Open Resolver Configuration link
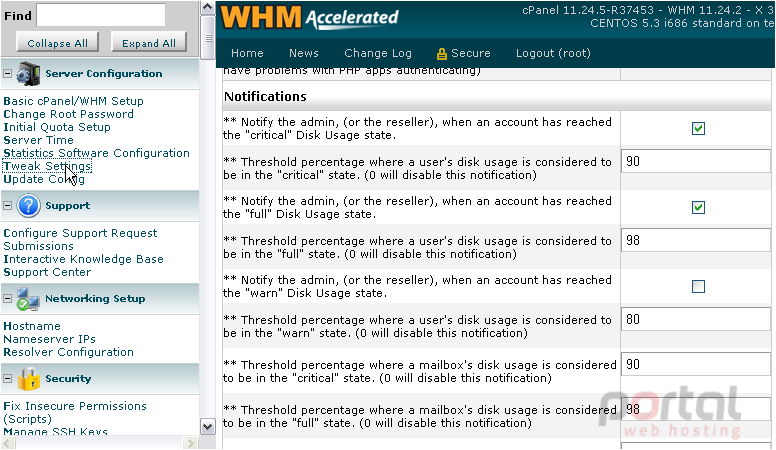The height and width of the screenshot is (450, 776). (x=68, y=352)
